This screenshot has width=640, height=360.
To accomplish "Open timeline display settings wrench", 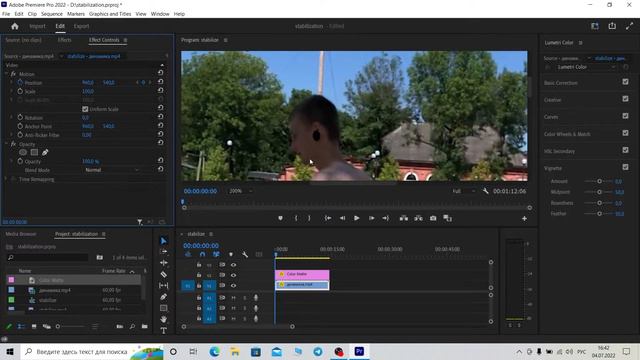I will [245, 254].
